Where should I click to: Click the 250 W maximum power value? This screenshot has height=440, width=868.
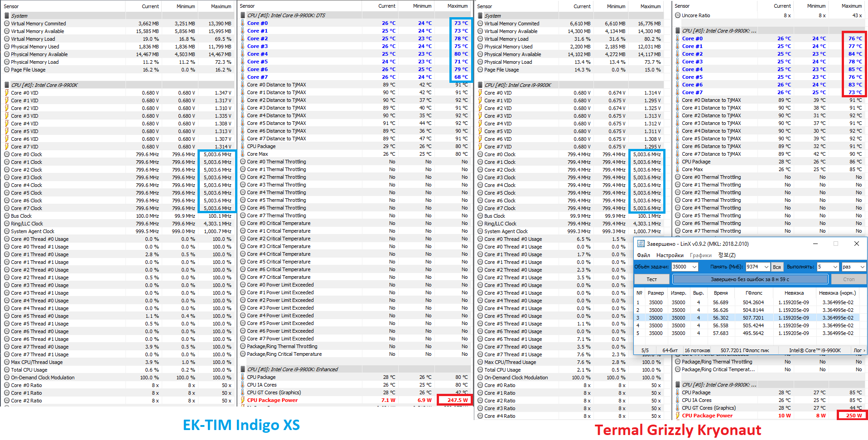854,416
